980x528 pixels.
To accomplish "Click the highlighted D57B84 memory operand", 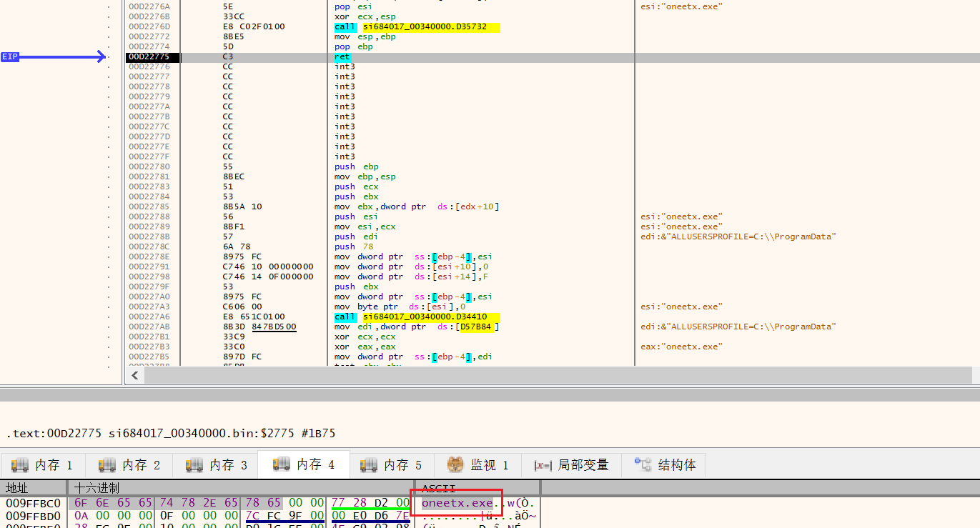I will coord(479,327).
